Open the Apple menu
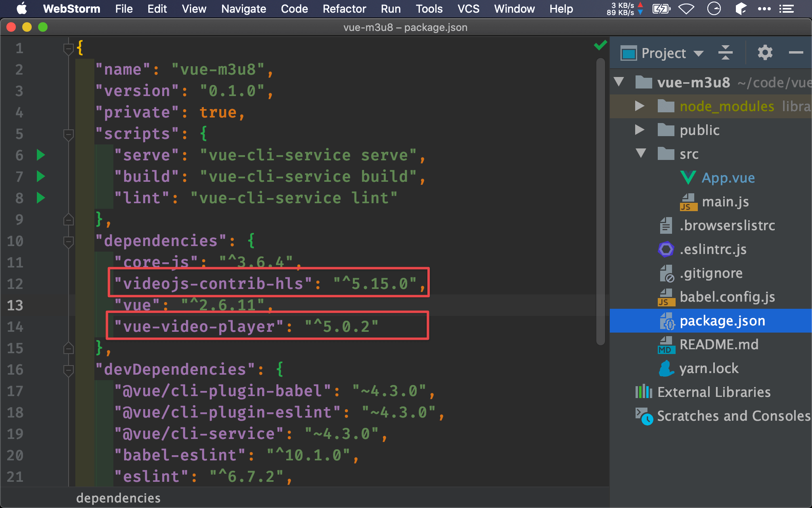The width and height of the screenshot is (812, 508). [22, 9]
